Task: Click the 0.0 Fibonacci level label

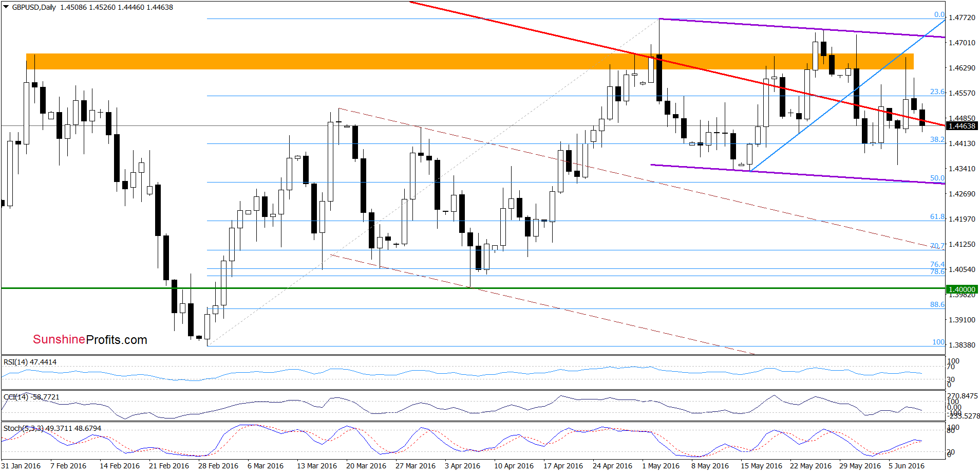Action: pos(939,14)
